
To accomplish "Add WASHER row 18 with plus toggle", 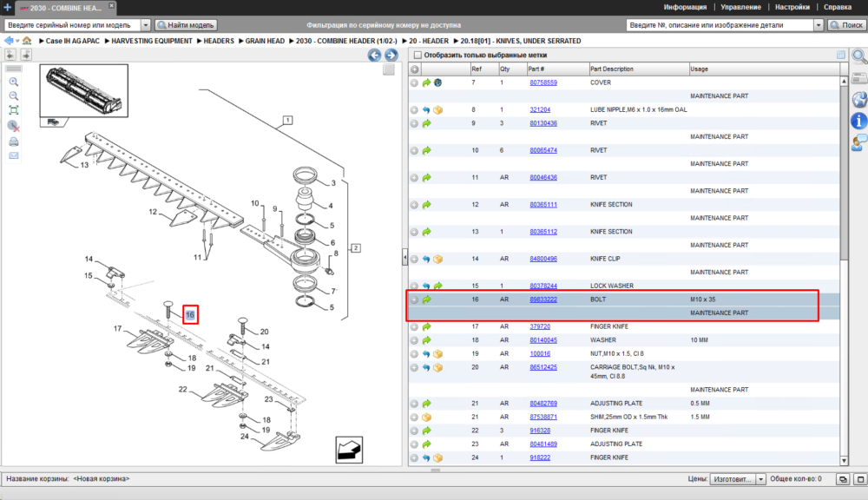I will click(414, 340).
